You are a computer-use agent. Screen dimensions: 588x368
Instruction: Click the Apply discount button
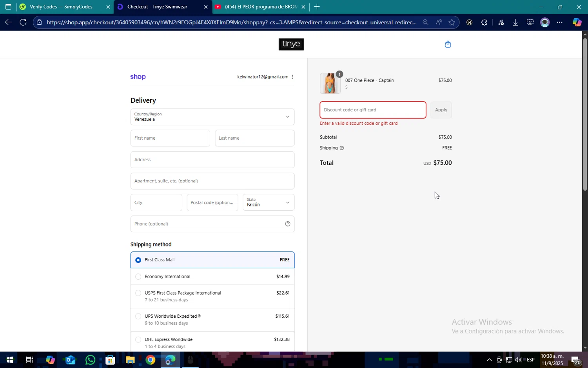(x=441, y=110)
